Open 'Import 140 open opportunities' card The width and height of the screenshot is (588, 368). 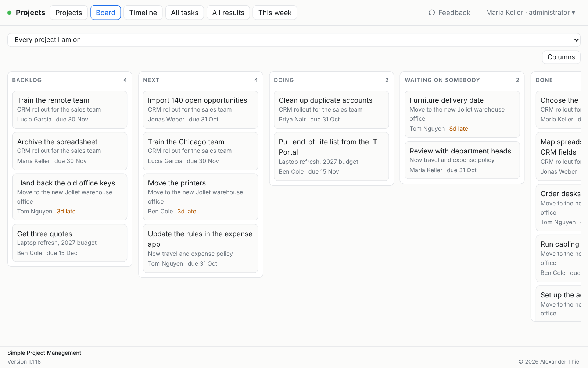click(x=201, y=110)
